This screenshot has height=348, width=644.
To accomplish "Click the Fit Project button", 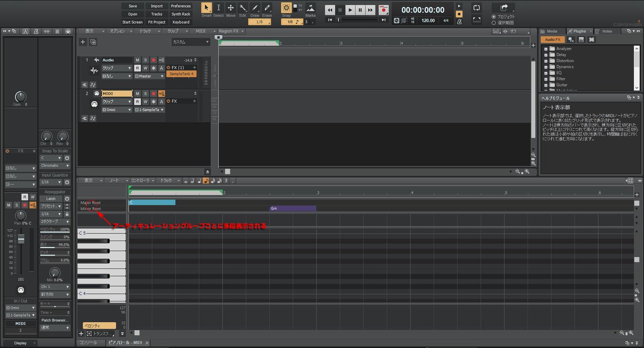I will point(157,22).
